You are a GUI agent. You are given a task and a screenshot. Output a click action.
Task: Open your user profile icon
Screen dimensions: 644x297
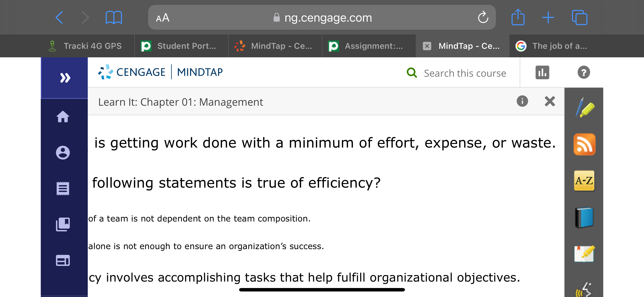point(63,153)
